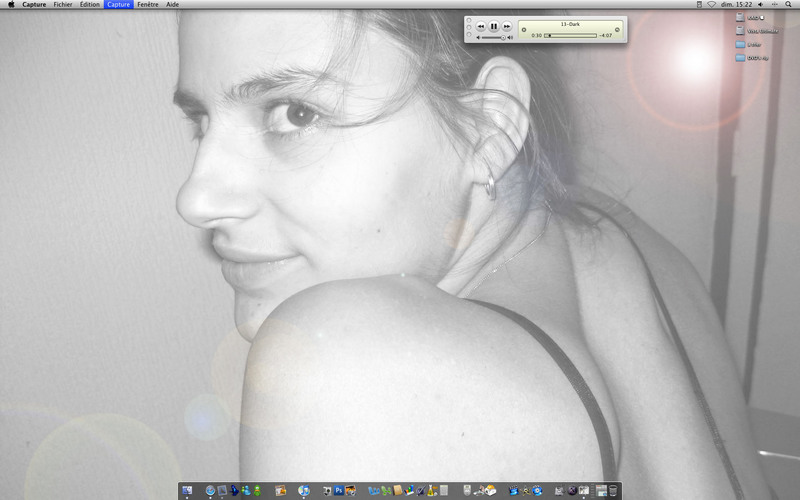The height and width of the screenshot is (500, 800).
Task: Open the bold Capture application menu
Action: tap(34, 4)
